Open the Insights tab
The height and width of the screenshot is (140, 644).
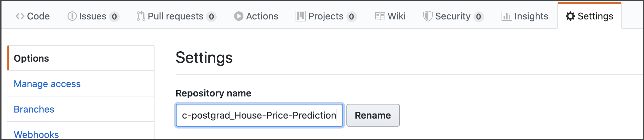[x=525, y=16]
